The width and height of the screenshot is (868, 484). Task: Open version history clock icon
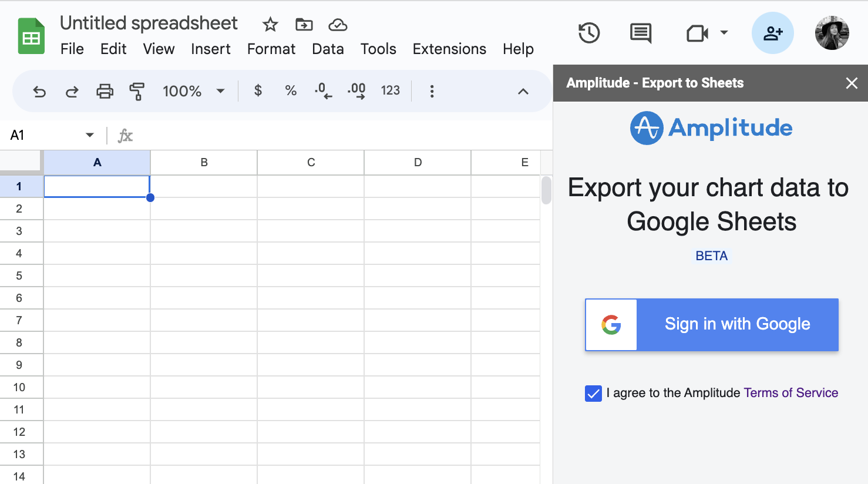(588, 33)
